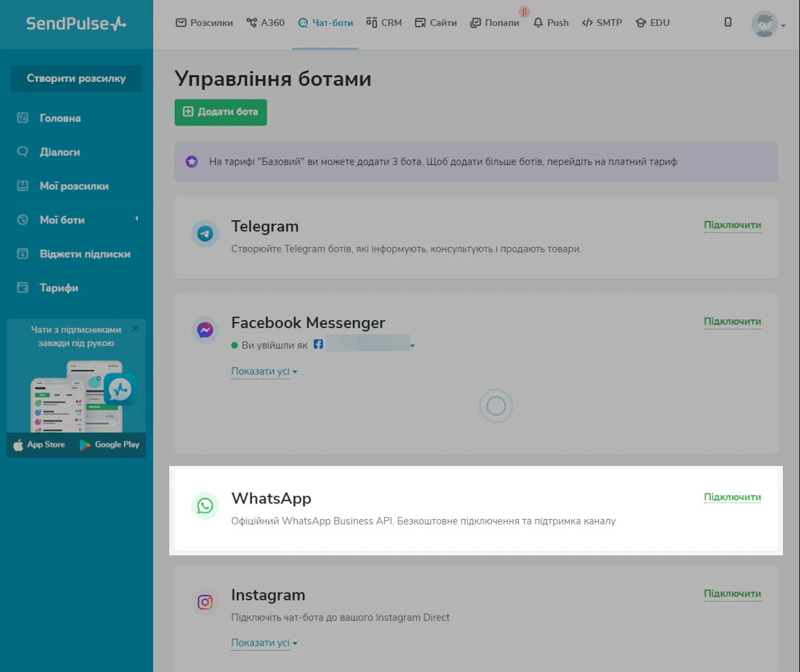Close the mobile app promo banner
Viewport: 800px width, 672px height.
pyautogui.click(x=135, y=329)
